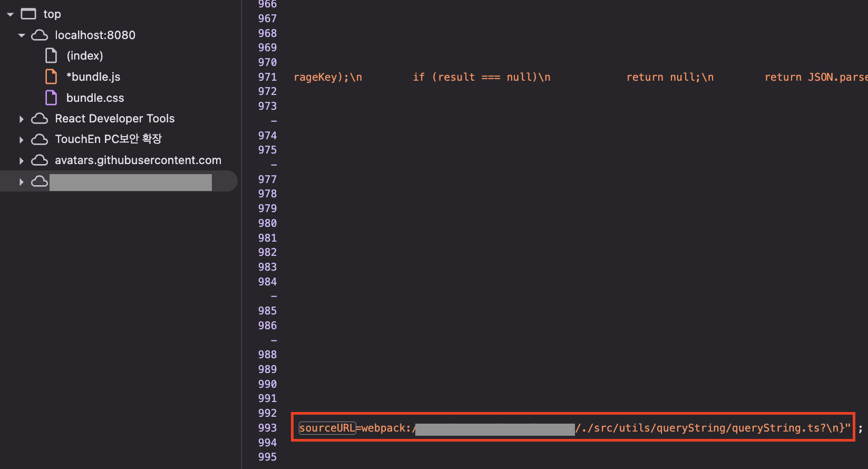The width and height of the screenshot is (868, 469).
Task: Click the top frame window icon
Action: (28, 14)
